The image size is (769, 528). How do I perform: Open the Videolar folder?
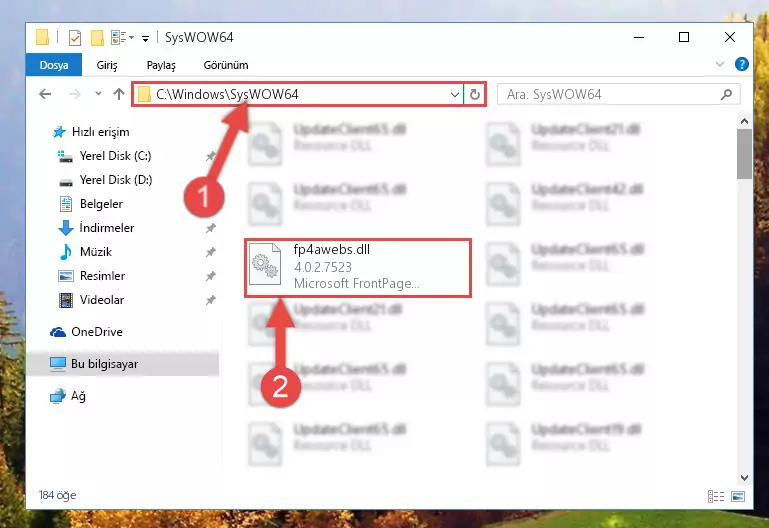pos(102,300)
